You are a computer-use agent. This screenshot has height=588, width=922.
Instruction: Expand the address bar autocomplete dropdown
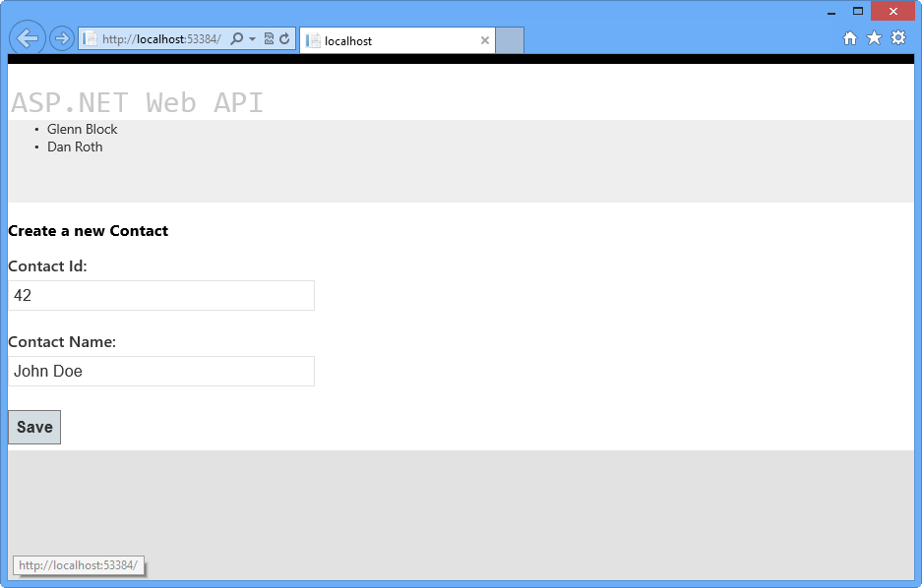[x=252, y=38]
